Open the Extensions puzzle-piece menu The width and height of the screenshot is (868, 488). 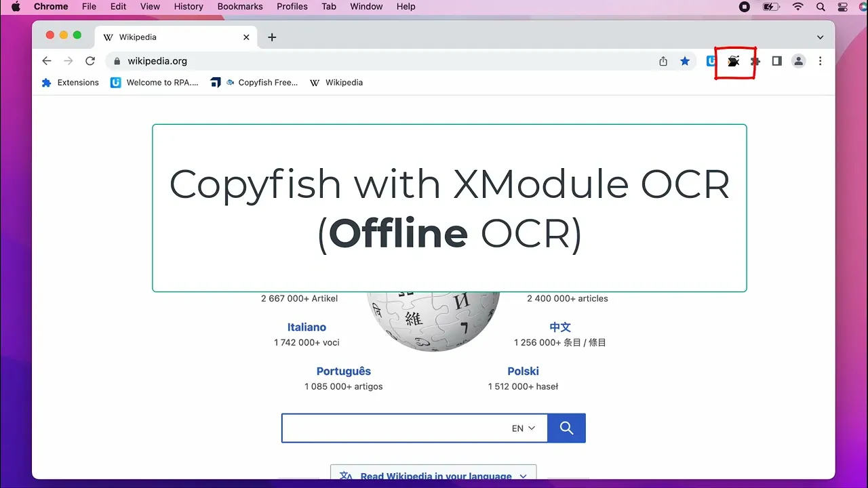(x=755, y=61)
